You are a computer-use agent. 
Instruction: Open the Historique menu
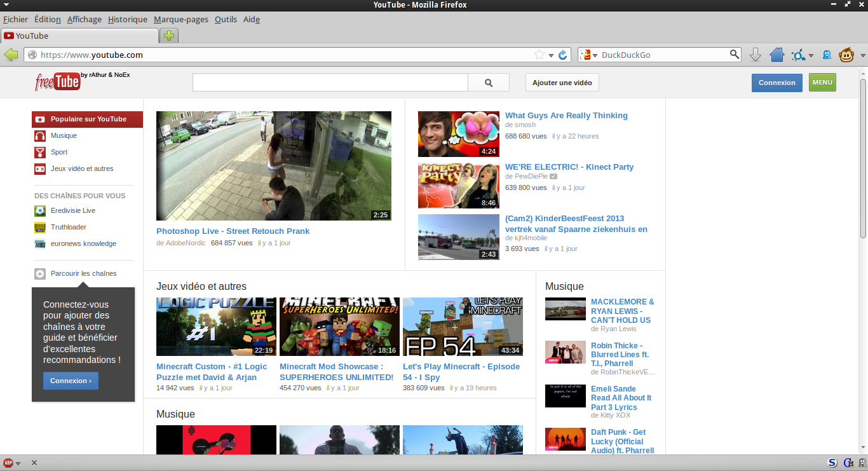(x=127, y=20)
